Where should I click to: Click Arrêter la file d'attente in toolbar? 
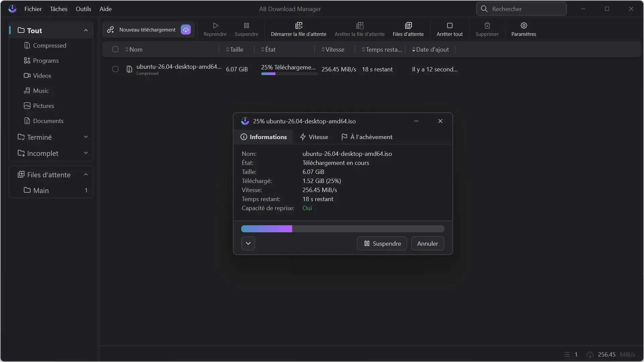[360, 29]
